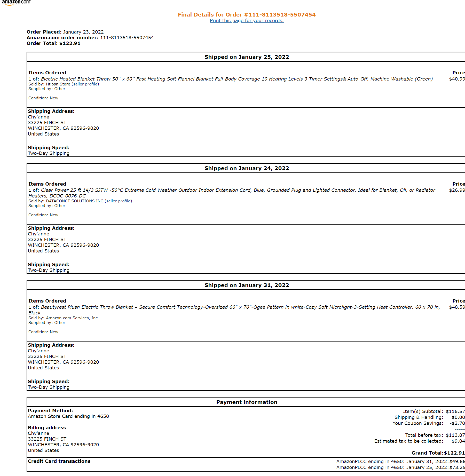Viewport: 465px width, 476px height.
Task: Click the Clear Power extension cord item title
Action: [x=232, y=193]
